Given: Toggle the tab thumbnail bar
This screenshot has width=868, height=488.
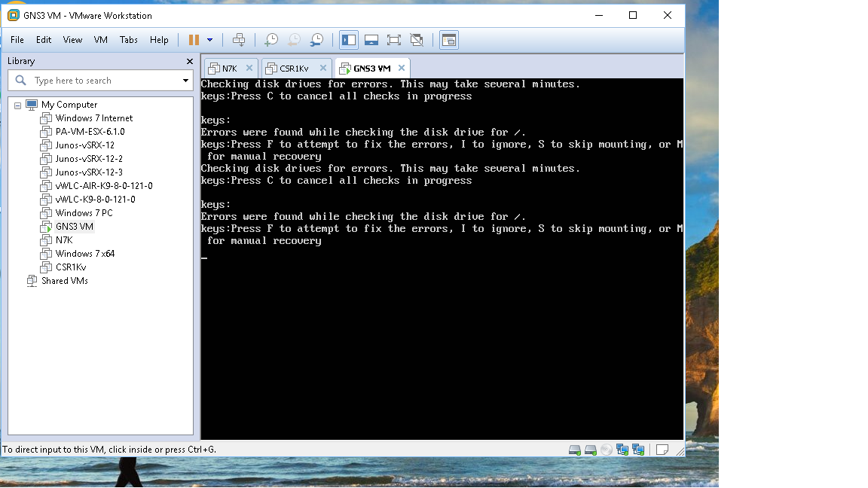Looking at the screenshot, I should click(x=371, y=39).
